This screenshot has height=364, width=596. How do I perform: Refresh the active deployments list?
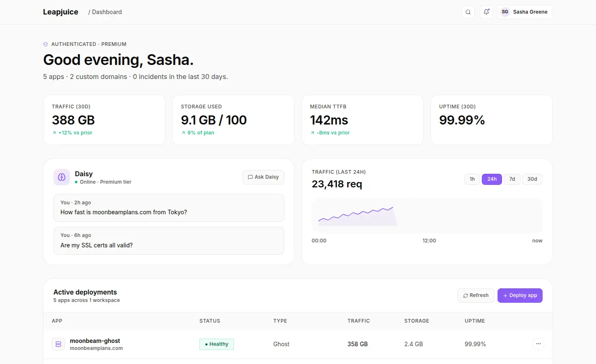click(x=476, y=295)
